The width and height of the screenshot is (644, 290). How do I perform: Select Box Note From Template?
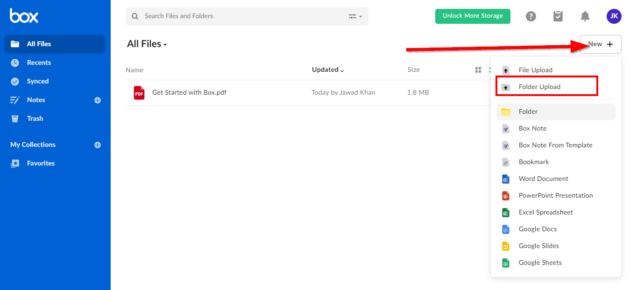coord(556,145)
